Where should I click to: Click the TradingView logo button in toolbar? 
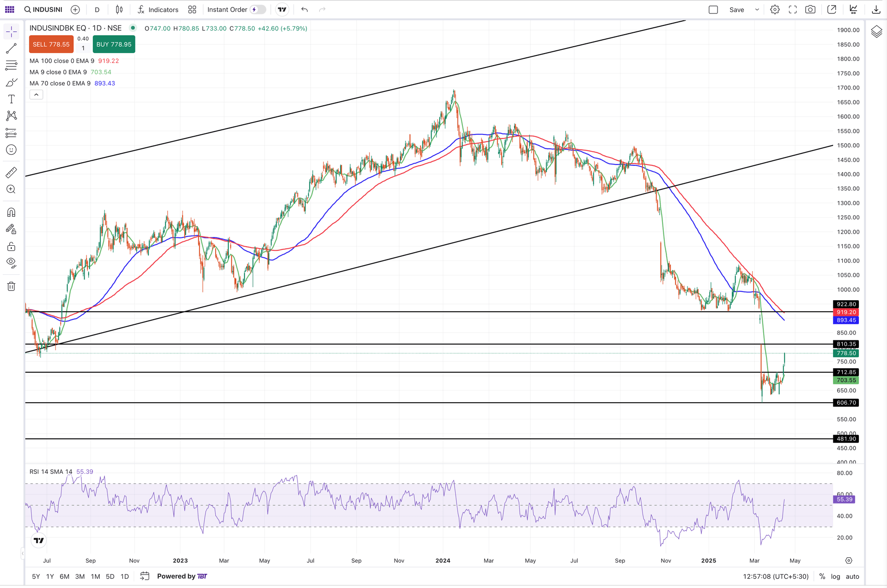pyautogui.click(x=282, y=9)
